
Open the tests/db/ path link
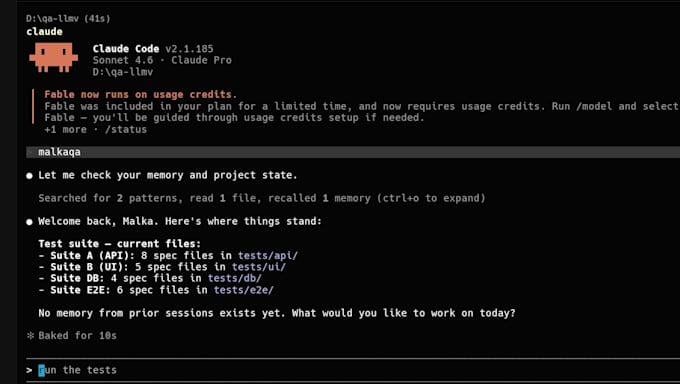pos(235,278)
